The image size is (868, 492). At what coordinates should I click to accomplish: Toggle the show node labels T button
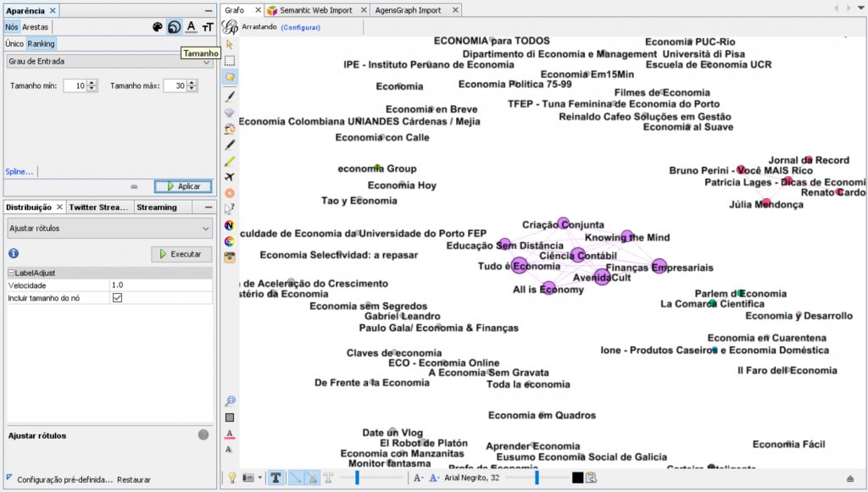[x=276, y=478]
